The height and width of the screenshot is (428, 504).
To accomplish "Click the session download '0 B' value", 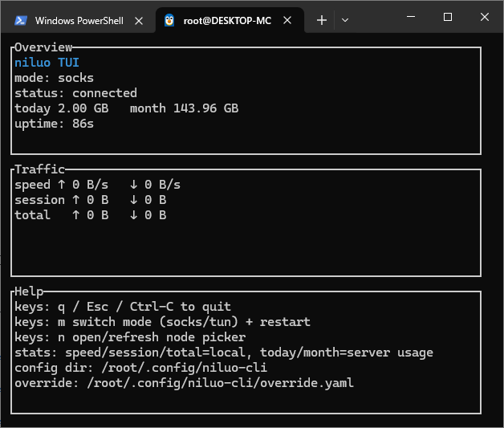I will click(x=155, y=200).
